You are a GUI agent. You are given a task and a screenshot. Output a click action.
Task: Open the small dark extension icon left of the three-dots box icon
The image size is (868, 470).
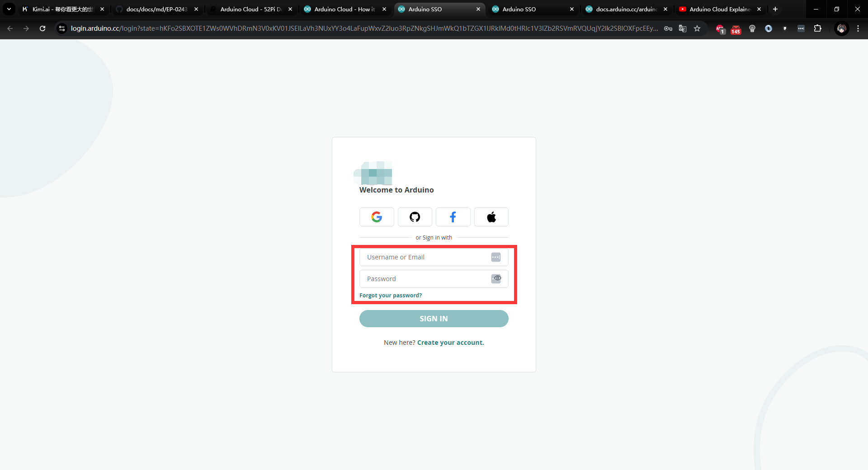coord(785,28)
